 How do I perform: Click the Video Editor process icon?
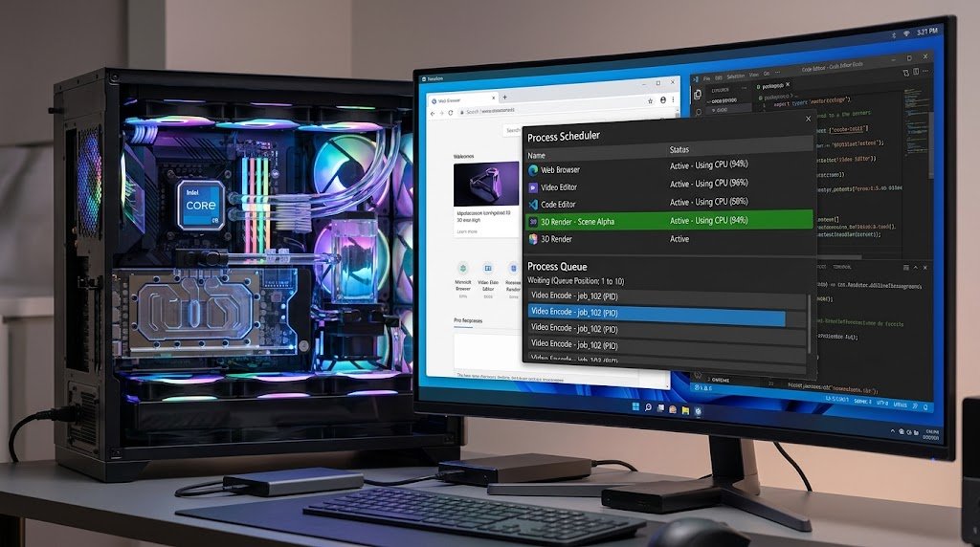533,187
